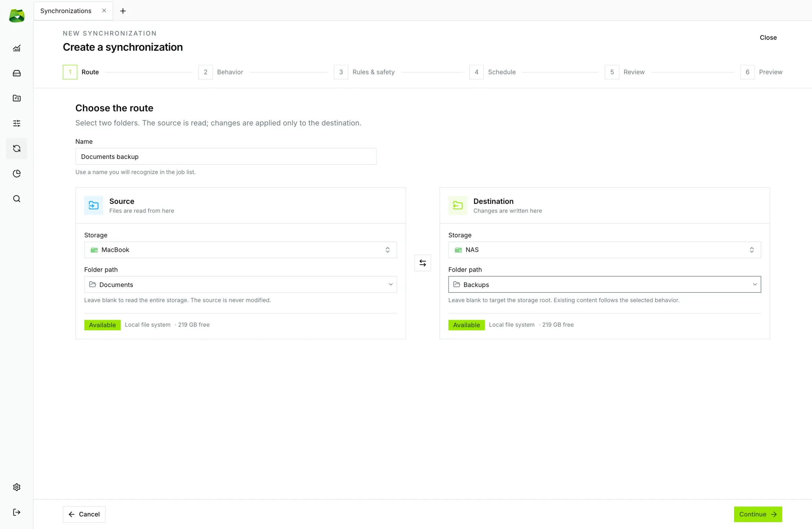
Task: Close the Synchronizations tab
Action: 104,10
